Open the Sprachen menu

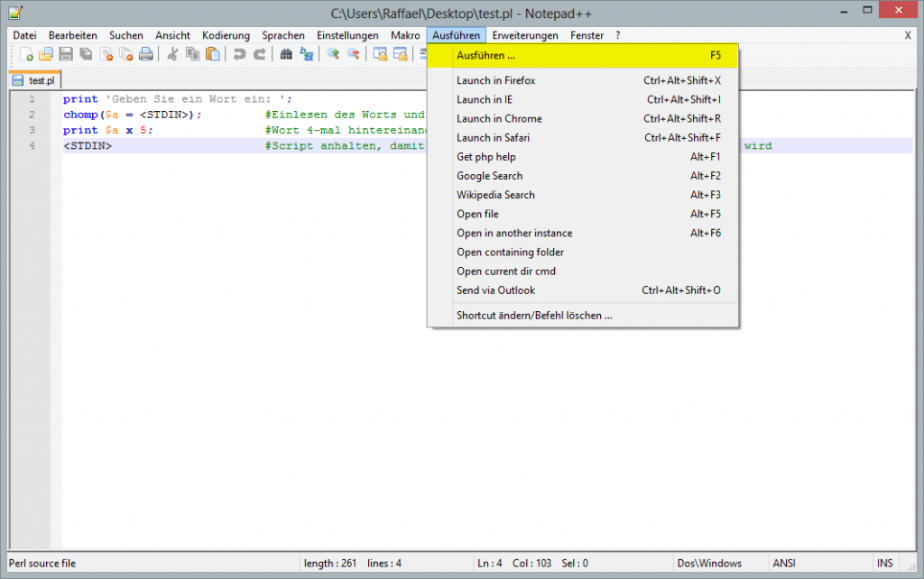click(x=283, y=35)
